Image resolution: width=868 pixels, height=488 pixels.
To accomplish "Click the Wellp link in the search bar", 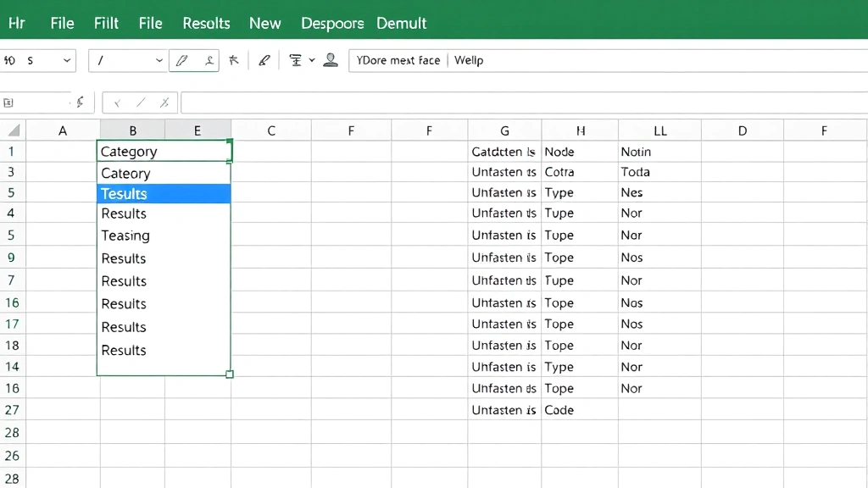I will click(x=467, y=60).
